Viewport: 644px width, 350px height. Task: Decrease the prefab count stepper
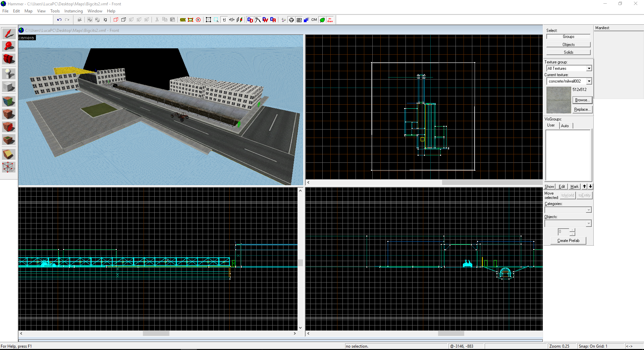[572, 234]
